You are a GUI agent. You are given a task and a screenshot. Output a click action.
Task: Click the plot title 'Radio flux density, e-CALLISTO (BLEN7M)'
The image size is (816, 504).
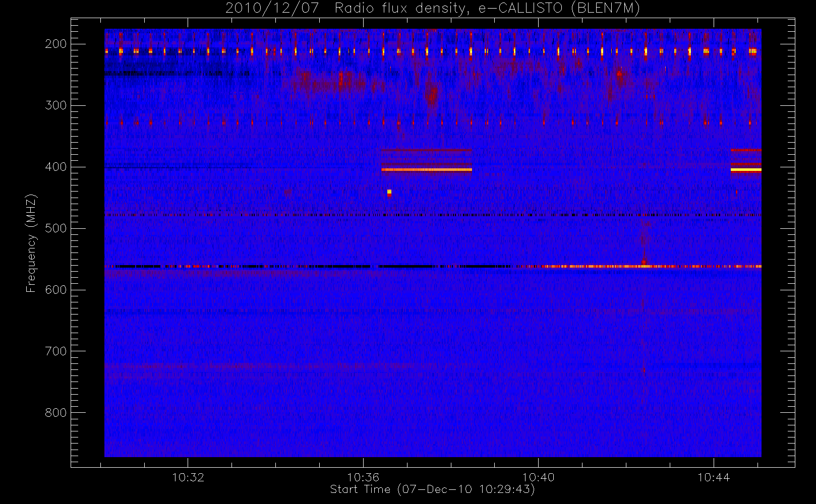(487, 9)
